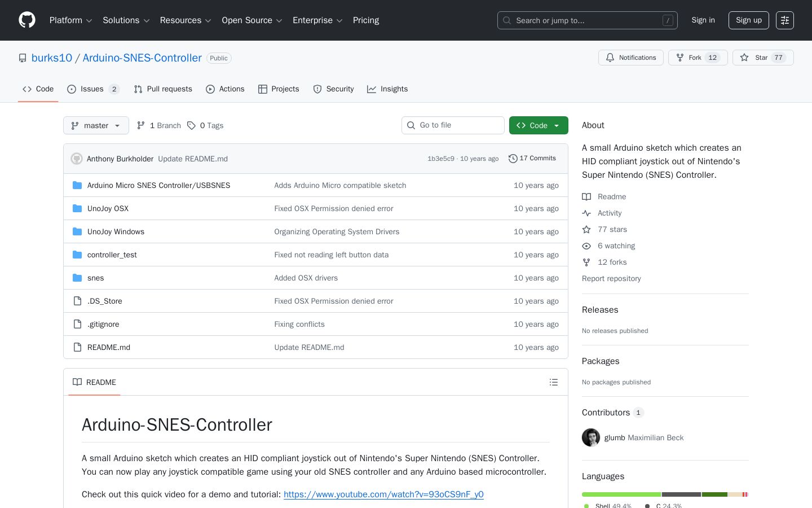The height and width of the screenshot is (508, 812).
Task: Expand the Open Source dropdown
Action: click(x=252, y=20)
